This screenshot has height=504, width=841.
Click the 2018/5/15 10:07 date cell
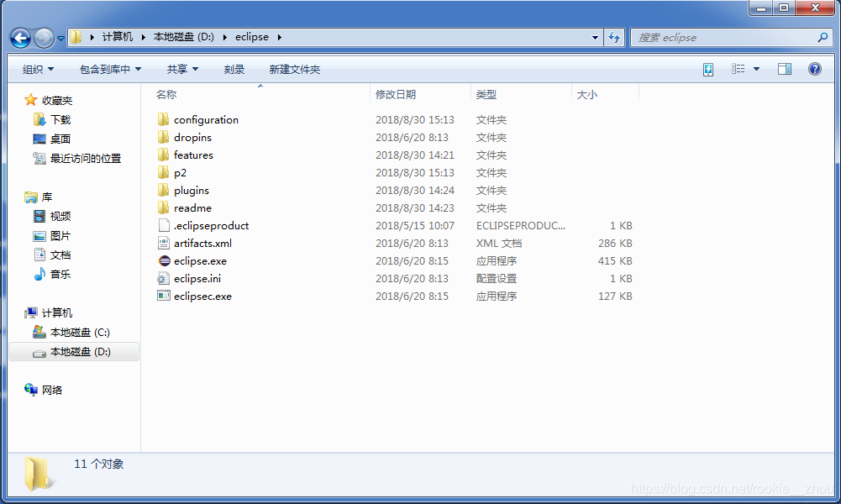coord(414,225)
